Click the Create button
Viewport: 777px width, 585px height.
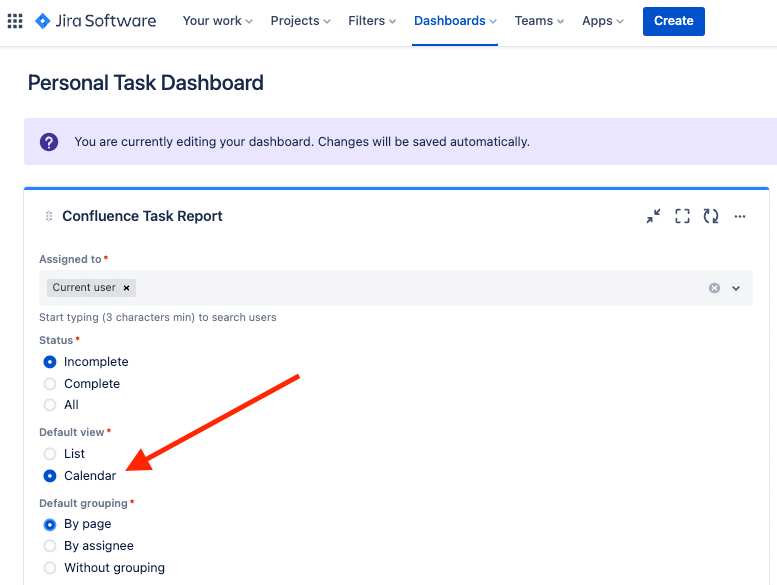673,21
